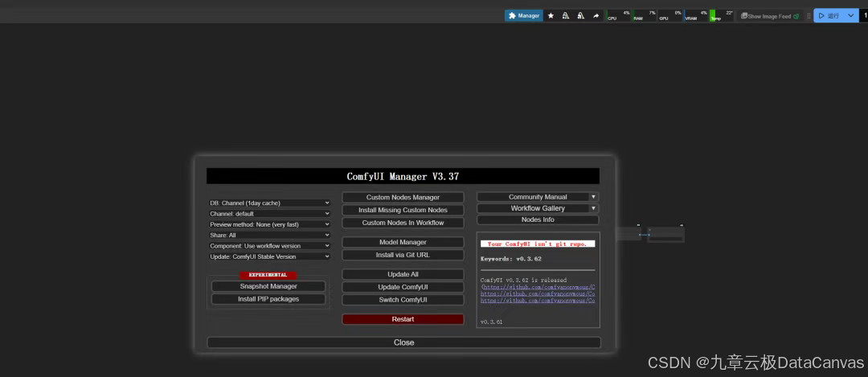Expand the run button dropdown chevron
The height and width of the screenshot is (377, 868).
tap(851, 15)
